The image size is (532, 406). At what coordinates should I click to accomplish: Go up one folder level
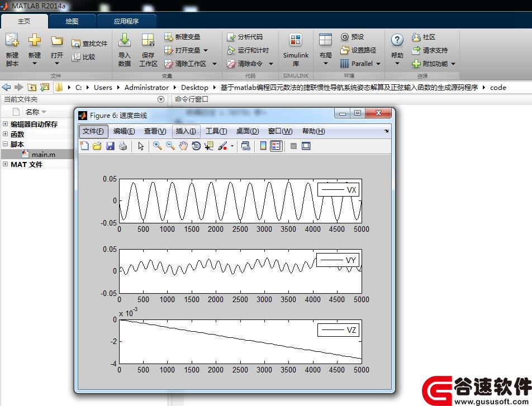pyautogui.click(x=31, y=87)
